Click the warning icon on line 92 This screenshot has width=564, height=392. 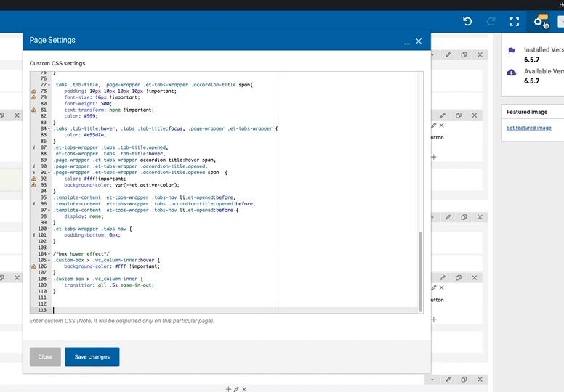[x=34, y=179]
